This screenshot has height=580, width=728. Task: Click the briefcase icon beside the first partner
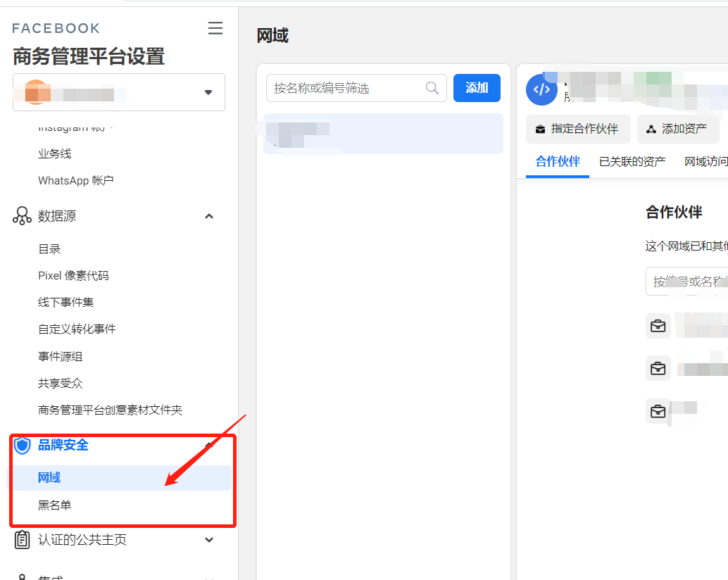(x=658, y=325)
